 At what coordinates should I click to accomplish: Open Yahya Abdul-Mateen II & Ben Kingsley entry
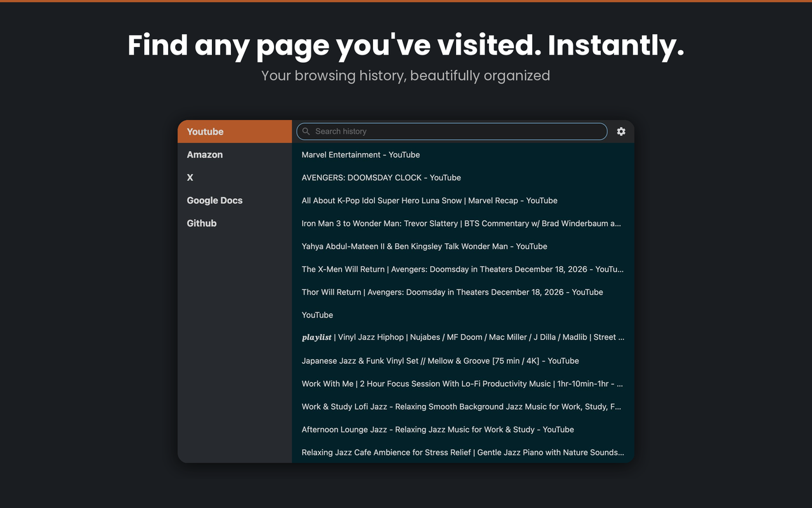463,246
